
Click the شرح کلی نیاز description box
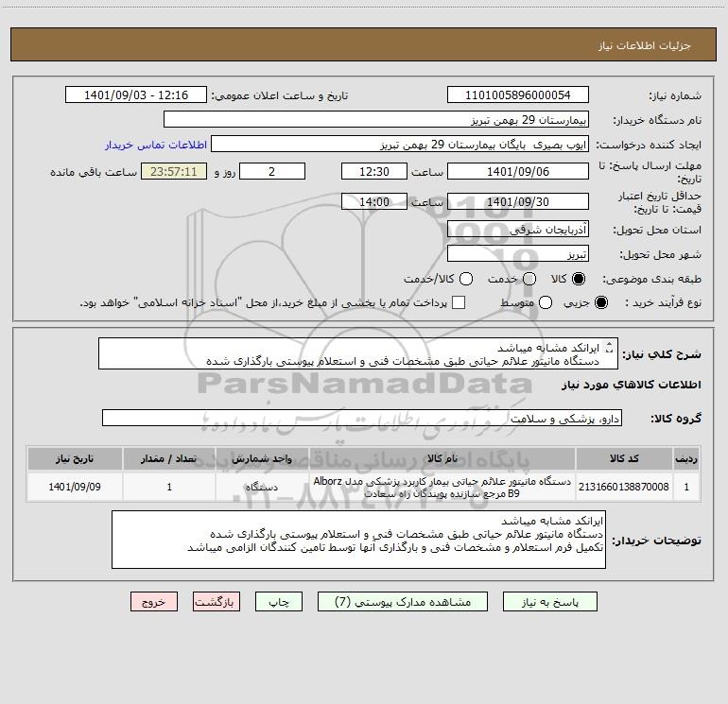pos(358,354)
